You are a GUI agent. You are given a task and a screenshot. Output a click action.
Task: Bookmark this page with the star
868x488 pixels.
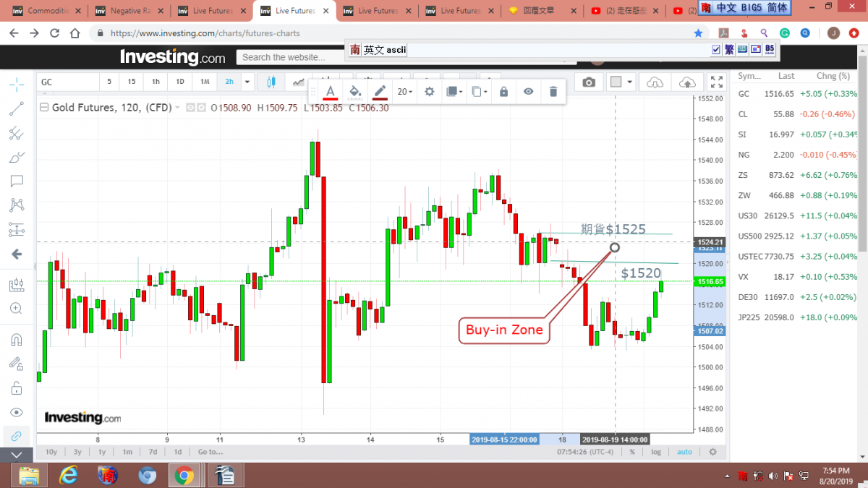pyautogui.click(x=698, y=33)
